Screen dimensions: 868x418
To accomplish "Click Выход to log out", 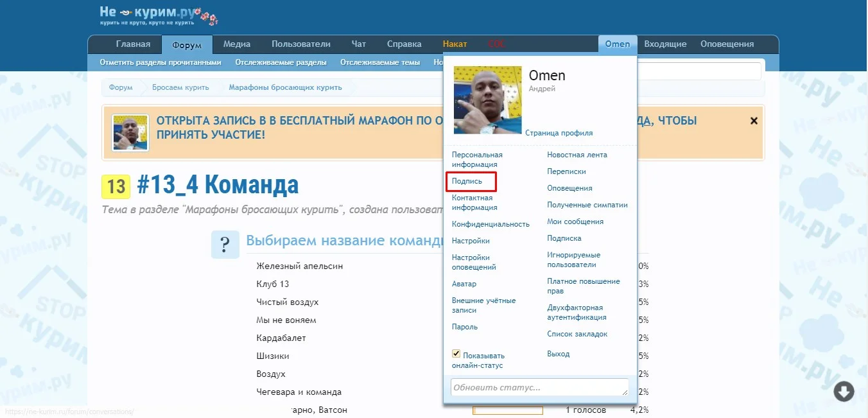I will pyautogui.click(x=558, y=354).
